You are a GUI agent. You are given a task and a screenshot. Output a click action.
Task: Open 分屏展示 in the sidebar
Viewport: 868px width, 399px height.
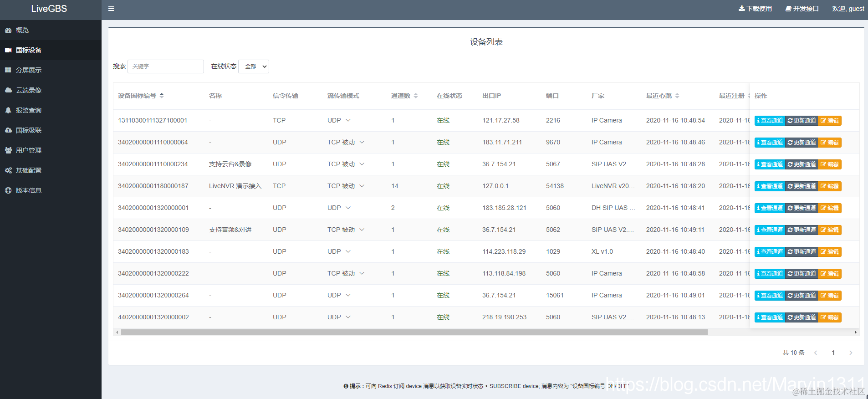coord(51,70)
